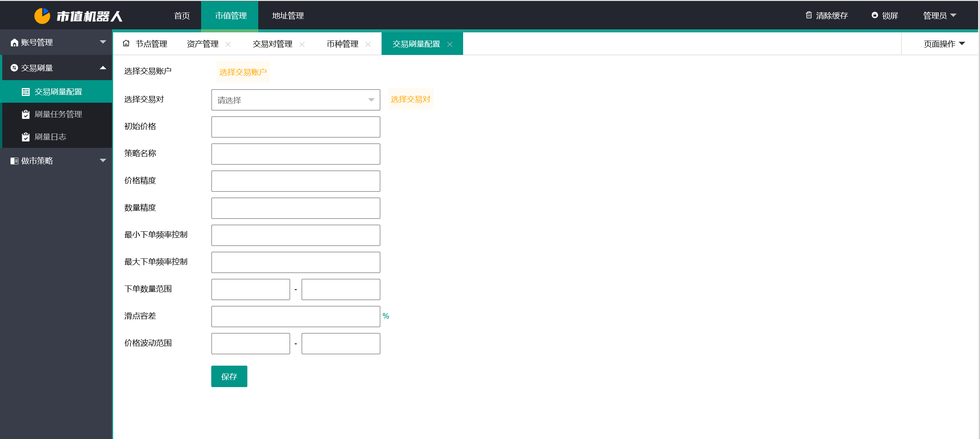This screenshot has width=980, height=439.
Task: Open the 管理员 dropdown arrow
Action: [x=953, y=15]
